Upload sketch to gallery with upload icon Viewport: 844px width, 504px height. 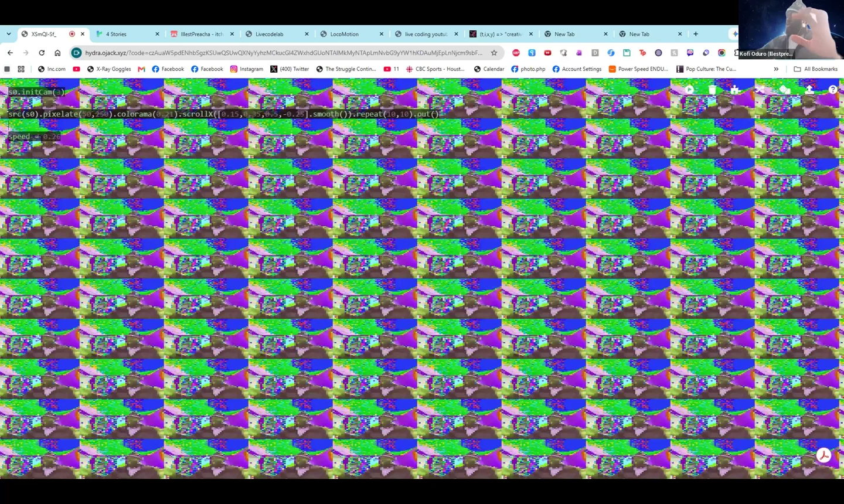point(809,90)
